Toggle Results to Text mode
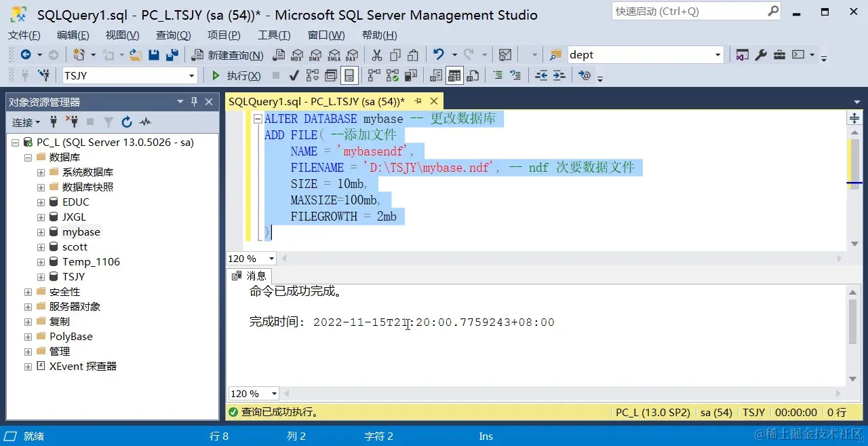 tap(436, 75)
